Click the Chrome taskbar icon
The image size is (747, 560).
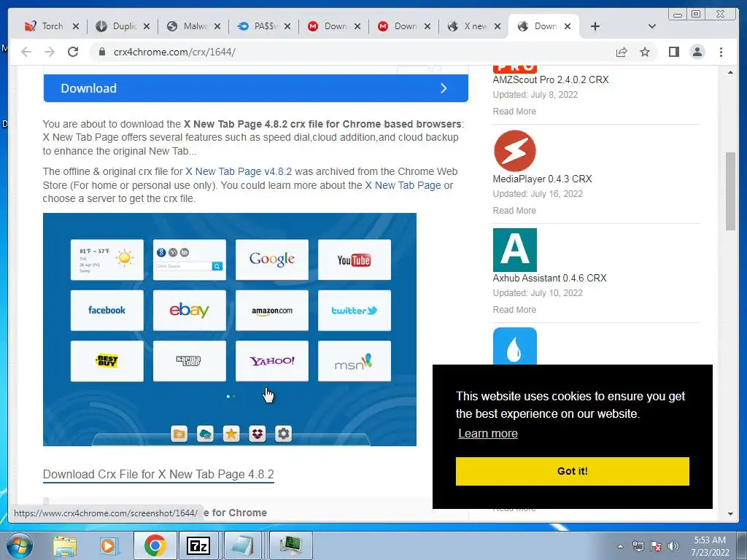[x=155, y=545]
